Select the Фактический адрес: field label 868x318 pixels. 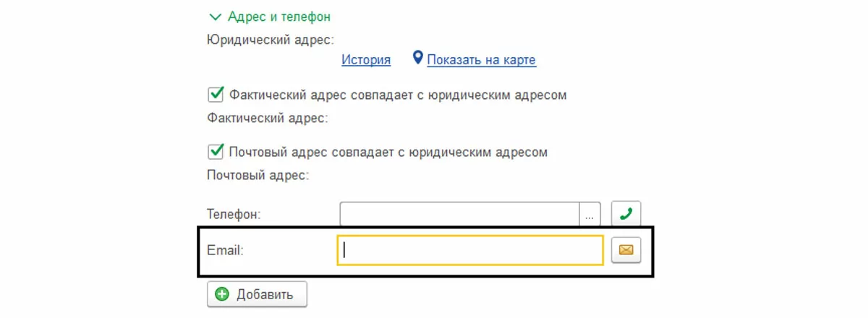click(268, 117)
